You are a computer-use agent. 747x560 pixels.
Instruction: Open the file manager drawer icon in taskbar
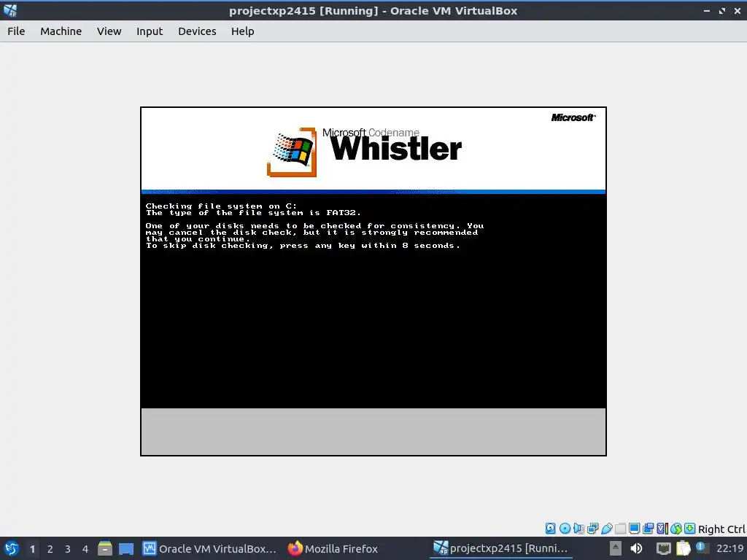point(105,548)
